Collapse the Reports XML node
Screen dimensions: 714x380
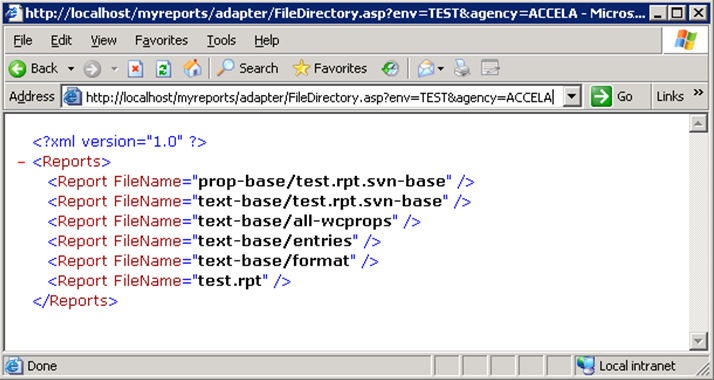(x=21, y=162)
